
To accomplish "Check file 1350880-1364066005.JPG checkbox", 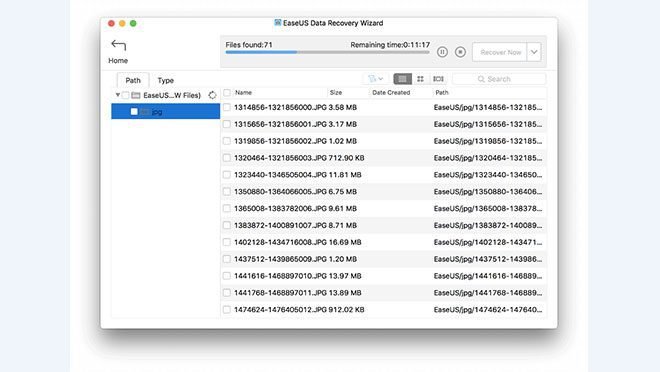I will pos(227,191).
